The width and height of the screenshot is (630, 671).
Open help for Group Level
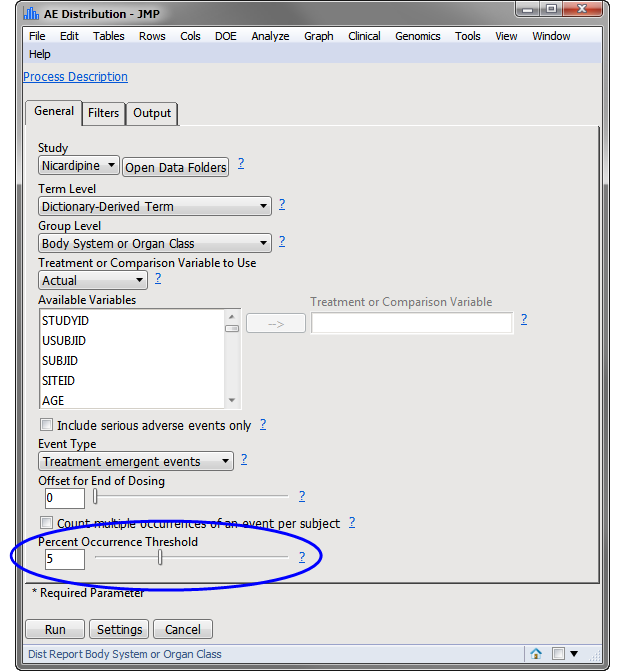coord(282,242)
